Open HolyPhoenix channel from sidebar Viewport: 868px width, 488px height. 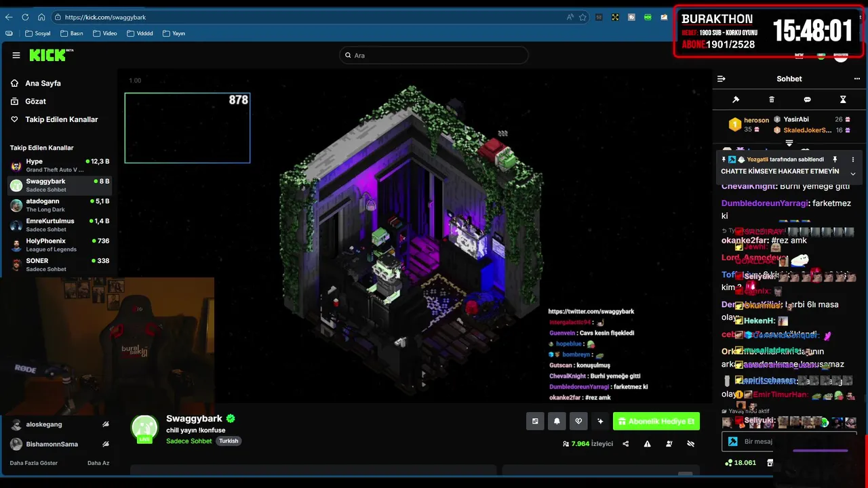pos(60,244)
